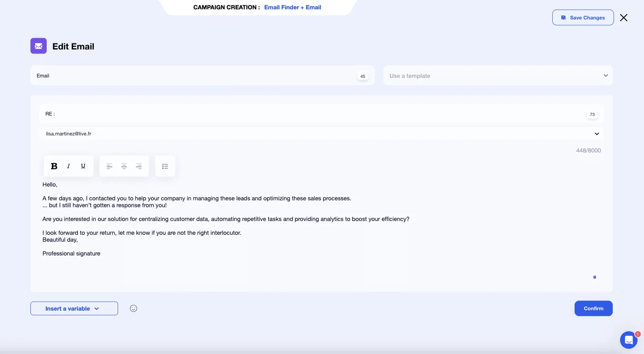The height and width of the screenshot is (354, 644).
Task: Click 'Professional signature' text in the body
Action: tap(71, 254)
